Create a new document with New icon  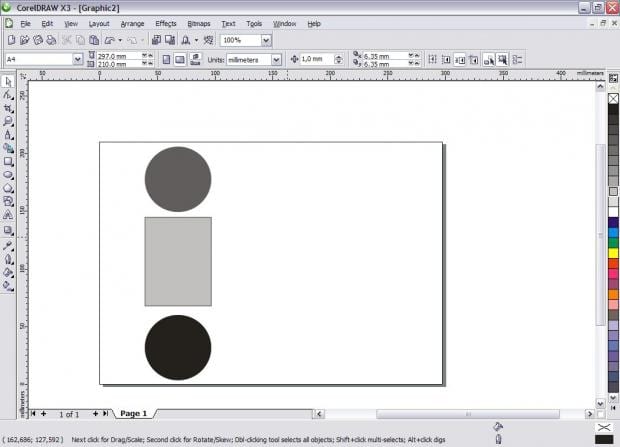pos(11,40)
